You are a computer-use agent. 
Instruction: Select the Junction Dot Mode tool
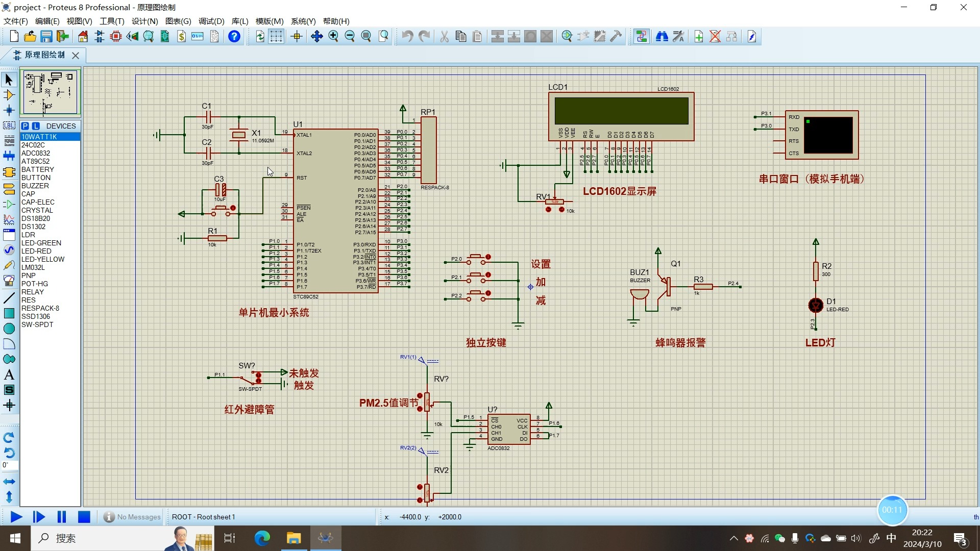9,110
